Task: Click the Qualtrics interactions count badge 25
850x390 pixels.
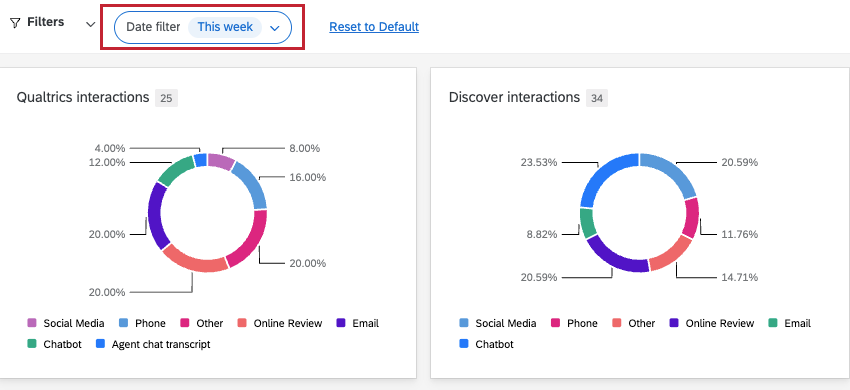Action: pos(166,98)
